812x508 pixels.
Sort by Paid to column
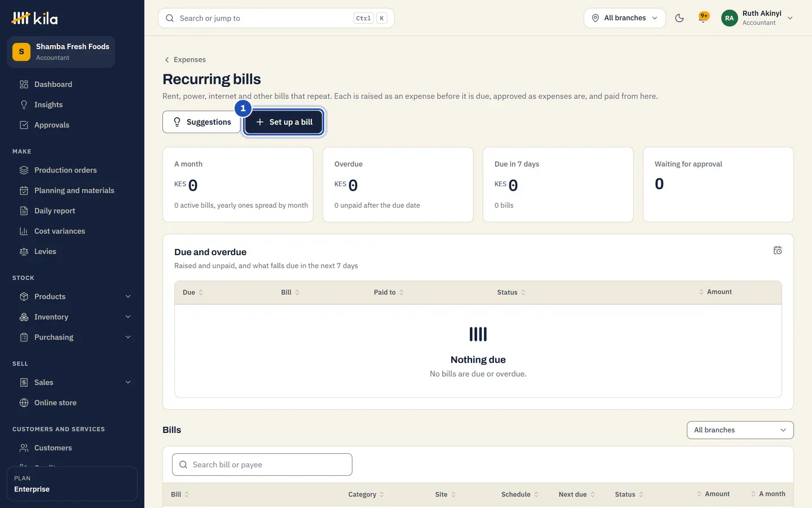tap(389, 292)
